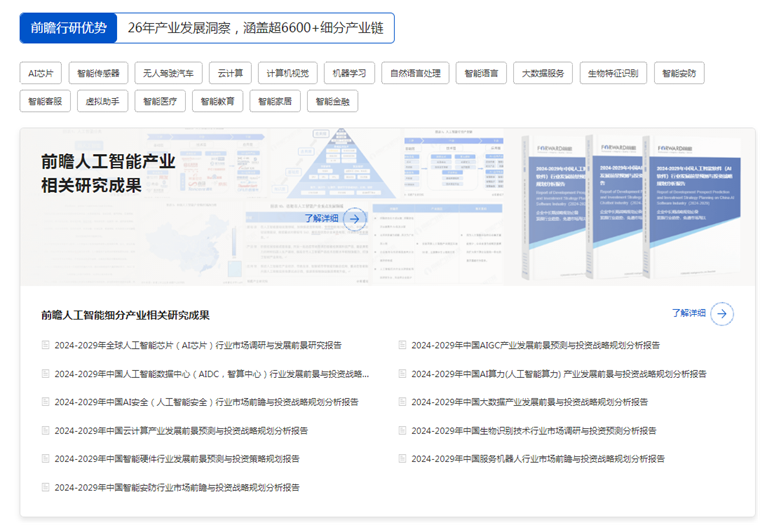Open the 中国云计算产业 report link
This screenshot has width=760, height=525.
(181, 431)
